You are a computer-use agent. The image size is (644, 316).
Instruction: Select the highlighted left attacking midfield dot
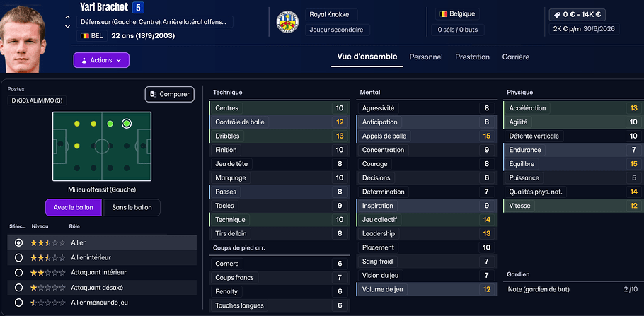[127, 123]
